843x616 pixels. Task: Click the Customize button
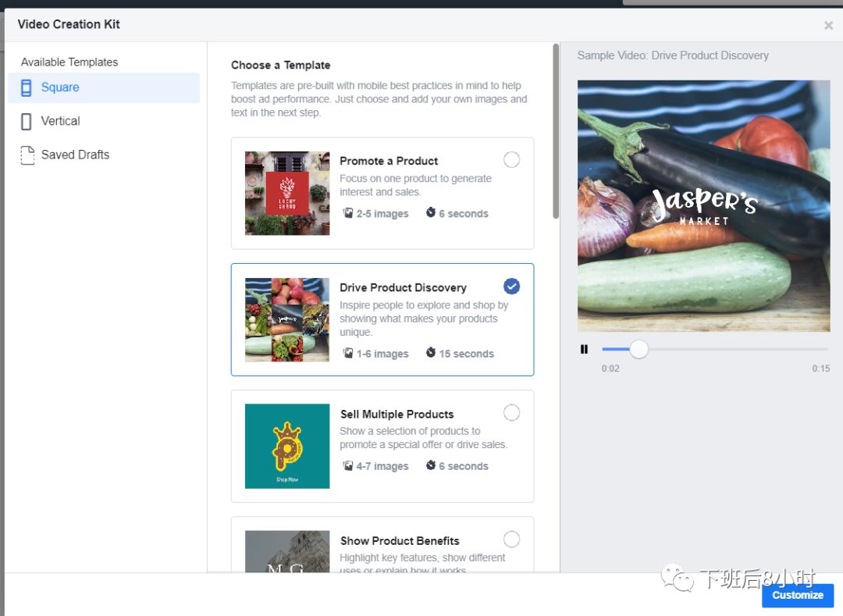click(x=797, y=595)
